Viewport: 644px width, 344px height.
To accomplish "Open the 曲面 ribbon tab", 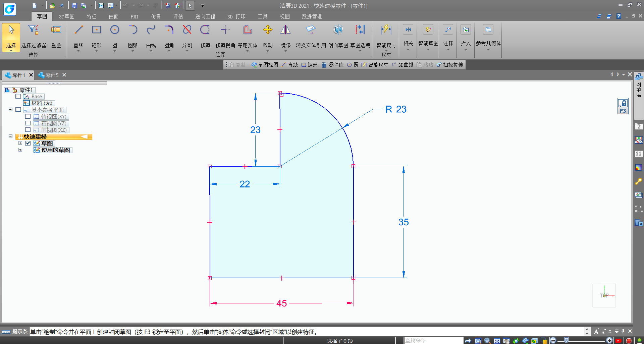I will [114, 16].
